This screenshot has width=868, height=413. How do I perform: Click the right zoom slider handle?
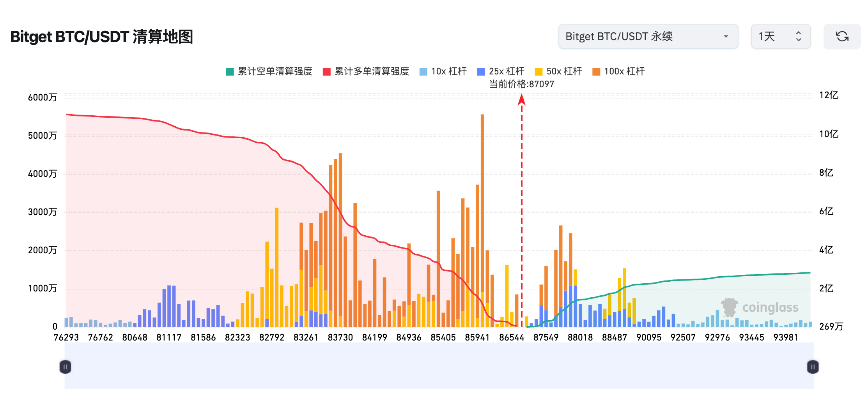[x=813, y=367]
